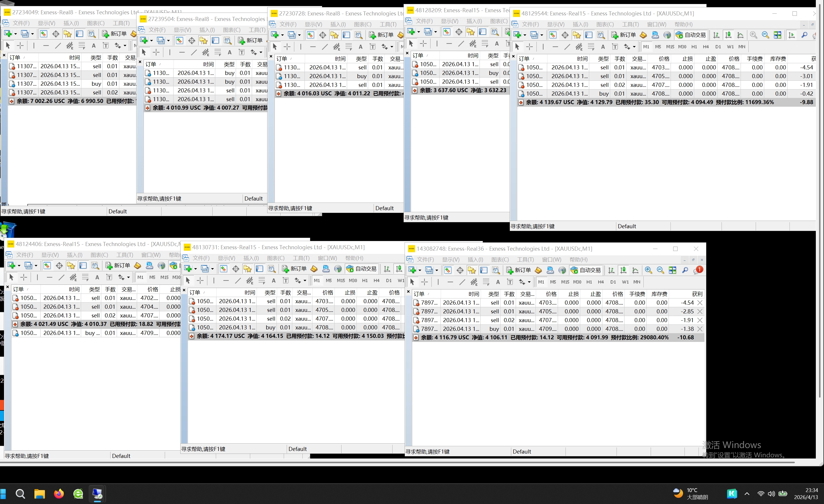Switch to candlesticks in window 143082748
824x504 pixels.
pyautogui.click(x=623, y=270)
